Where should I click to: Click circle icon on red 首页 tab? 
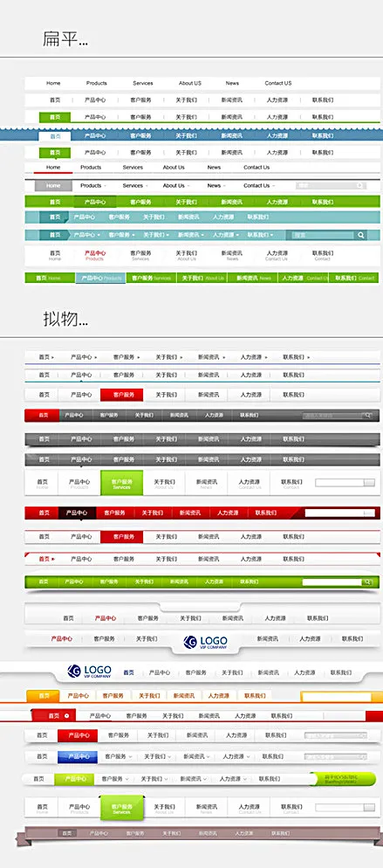pos(67,716)
